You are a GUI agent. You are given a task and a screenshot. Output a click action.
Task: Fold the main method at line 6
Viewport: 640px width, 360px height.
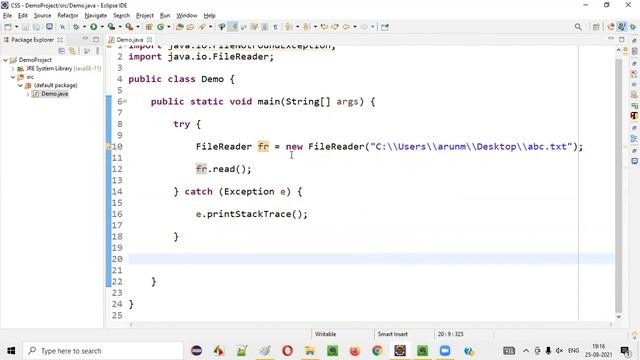pos(125,101)
